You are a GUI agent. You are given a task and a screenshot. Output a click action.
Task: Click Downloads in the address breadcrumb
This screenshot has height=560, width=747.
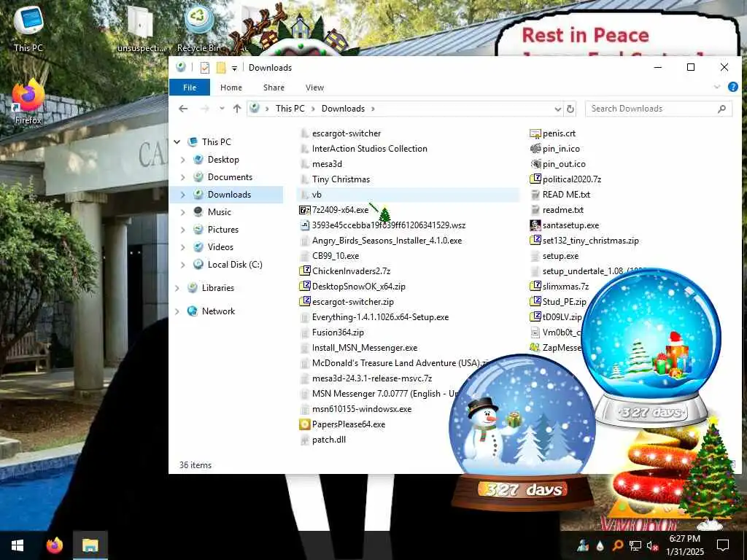click(343, 109)
